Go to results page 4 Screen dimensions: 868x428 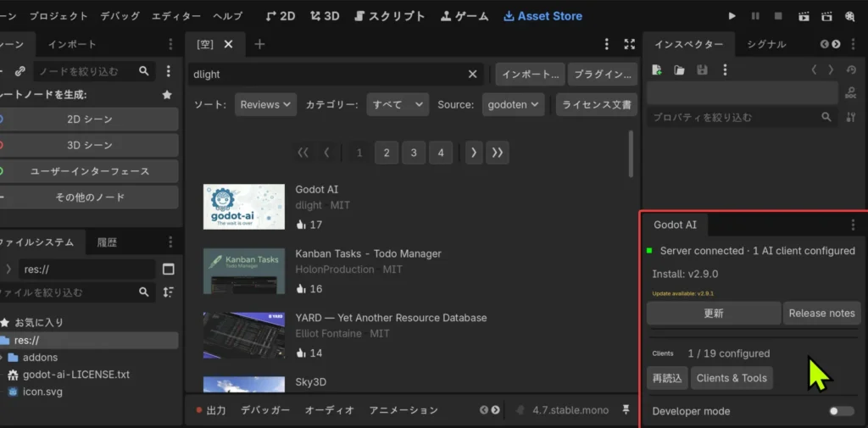click(441, 153)
